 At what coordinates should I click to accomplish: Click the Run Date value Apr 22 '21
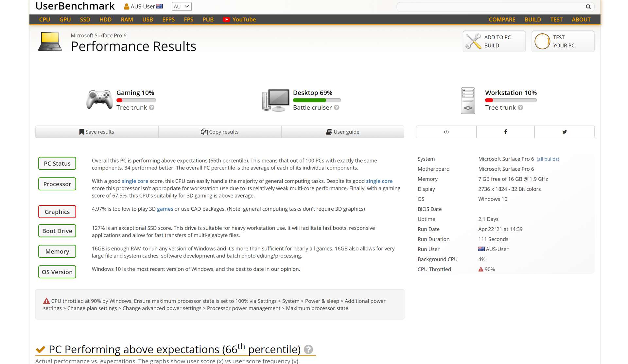(x=500, y=229)
